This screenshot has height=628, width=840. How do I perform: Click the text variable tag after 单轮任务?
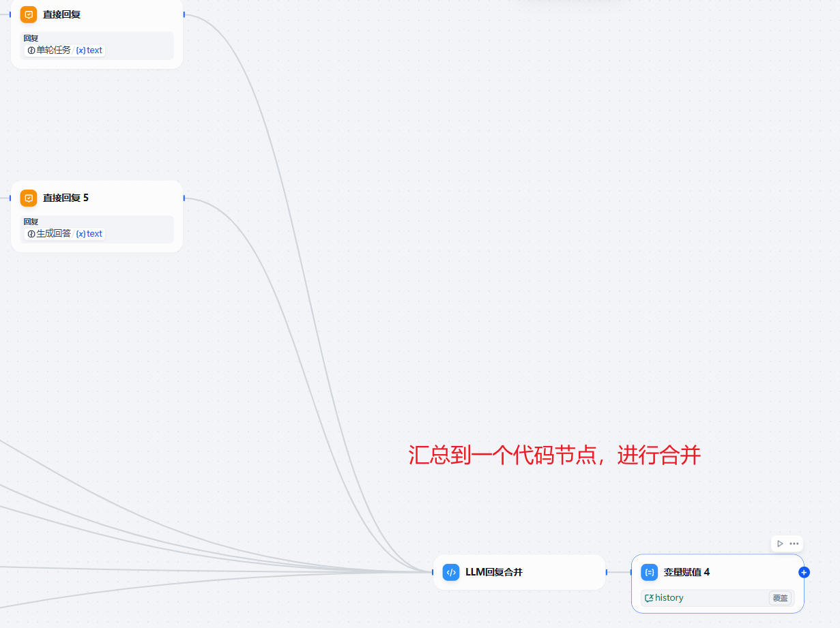[90, 50]
